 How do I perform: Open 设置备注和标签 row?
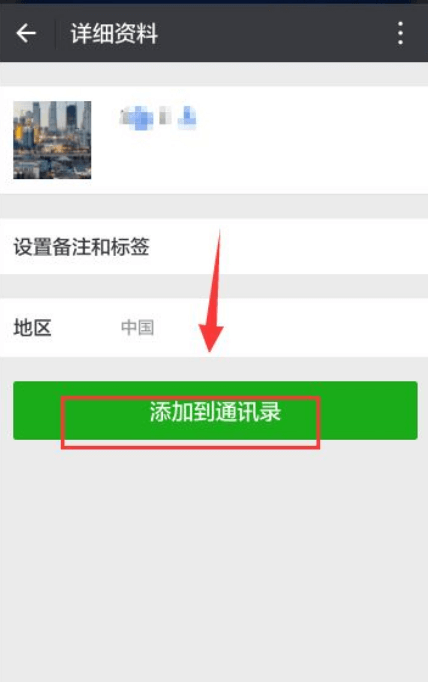214,247
